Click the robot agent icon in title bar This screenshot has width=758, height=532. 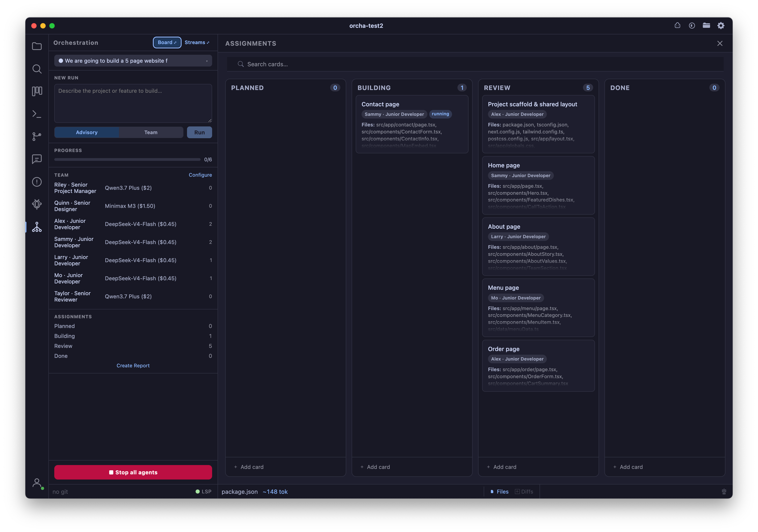[x=677, y=25]
